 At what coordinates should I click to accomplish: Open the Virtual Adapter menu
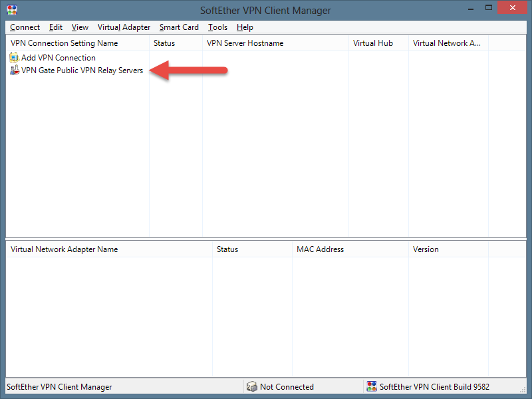point(124,27)
